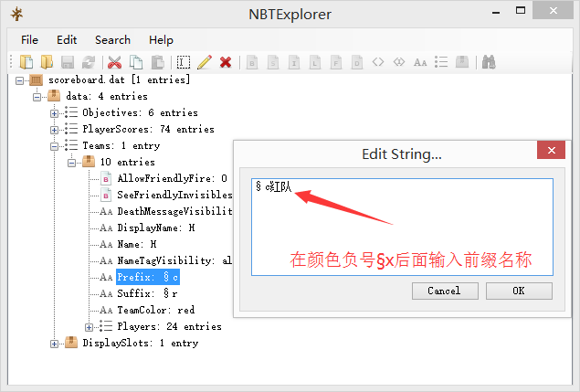This screenshot has height=392, width=580.
Task: Open the Search menu
Action: point(112,40)
